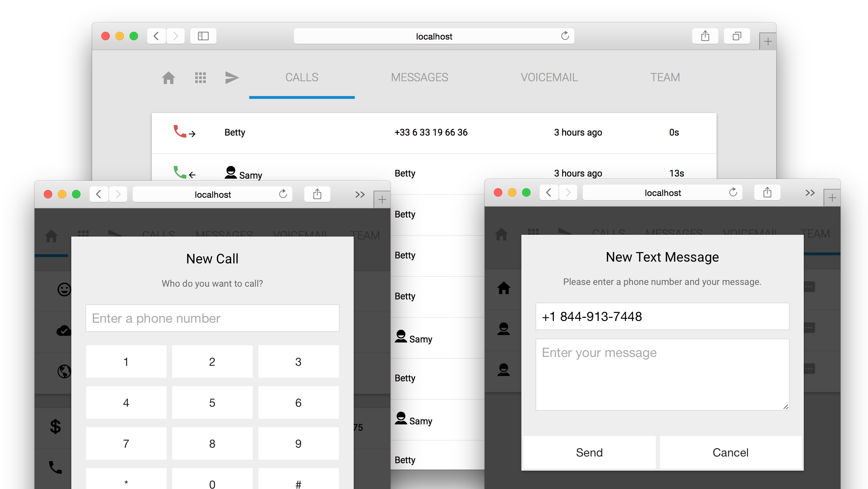Go back in the main window
Screen dimensions: 868x489
156,36
